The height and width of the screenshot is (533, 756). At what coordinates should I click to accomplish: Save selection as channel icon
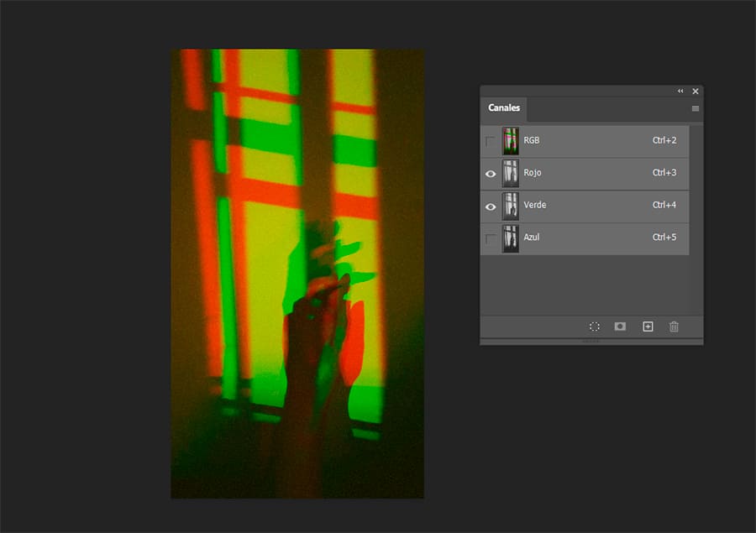(x=620, y=327)
